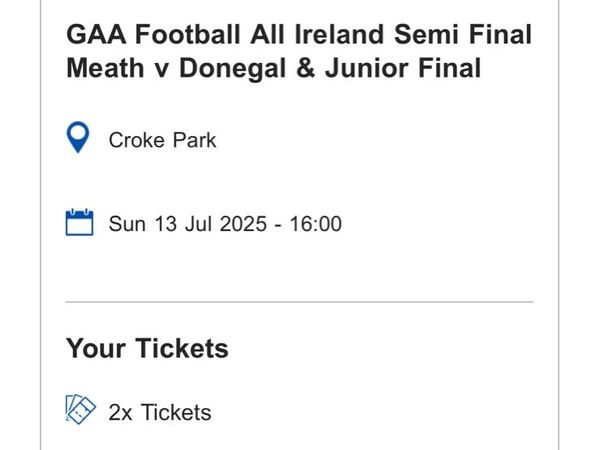The image size is (600, 450).
Task: Click the ampersand in the event title
Action: (305, 68)
